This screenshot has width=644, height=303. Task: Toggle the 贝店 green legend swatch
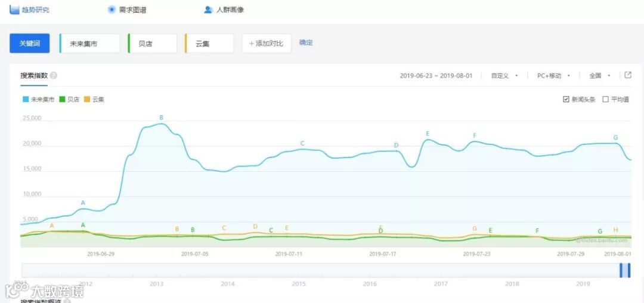pyautogui.click(x=63, y=100)
